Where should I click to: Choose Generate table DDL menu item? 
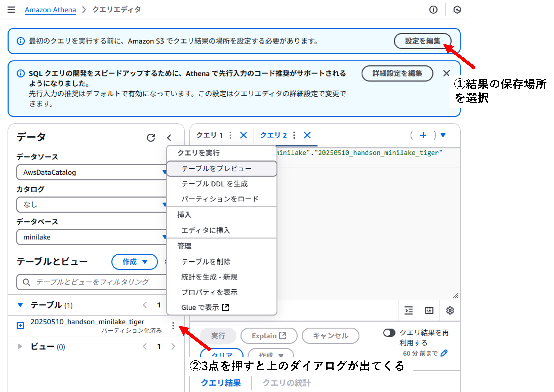214,184
